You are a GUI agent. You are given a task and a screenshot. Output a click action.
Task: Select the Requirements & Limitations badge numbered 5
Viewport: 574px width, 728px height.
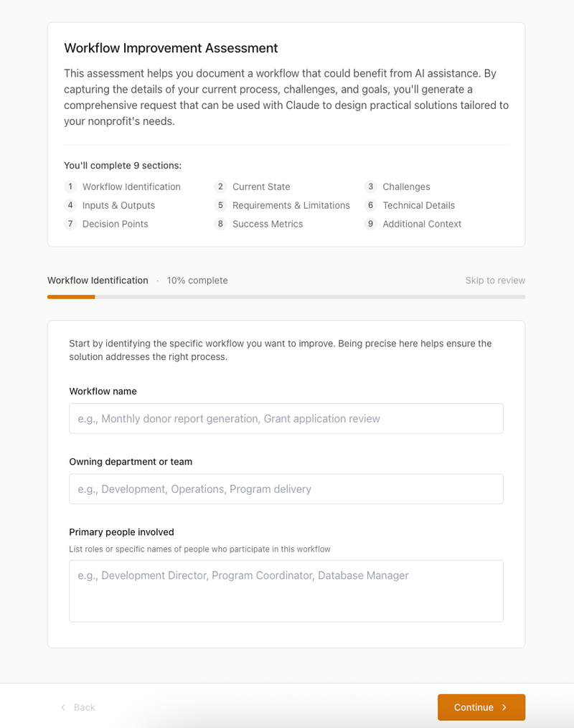220,205
